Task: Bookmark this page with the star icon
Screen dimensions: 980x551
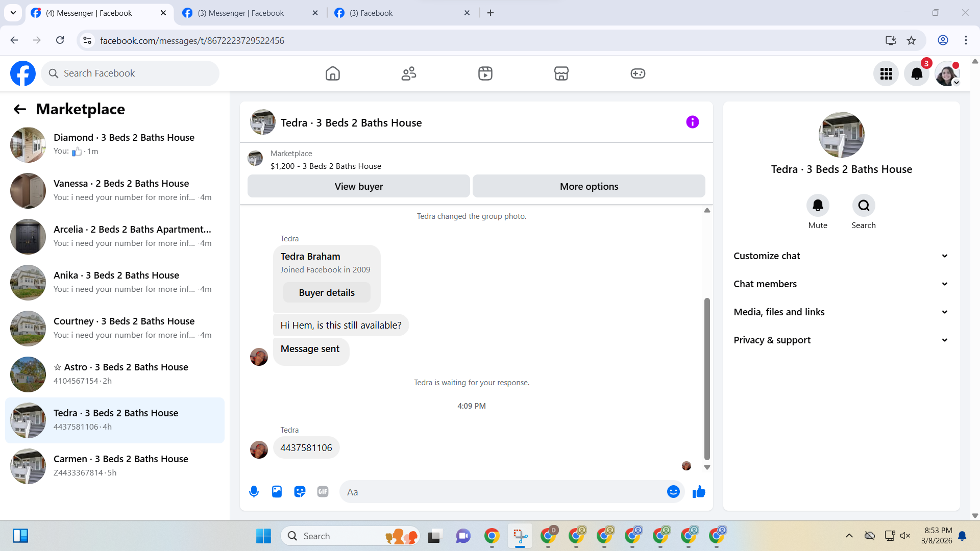Action: (911, 40)
